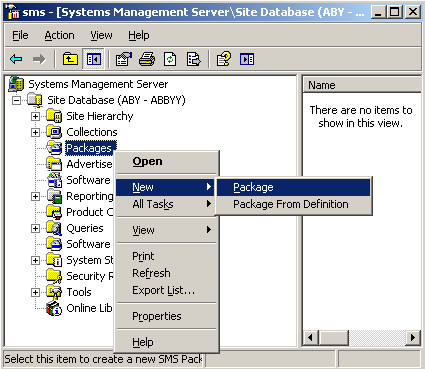The width and height of the screenshot is (425, 369).
Task: Choose Print from the context menu
Action: coord(166,256)
